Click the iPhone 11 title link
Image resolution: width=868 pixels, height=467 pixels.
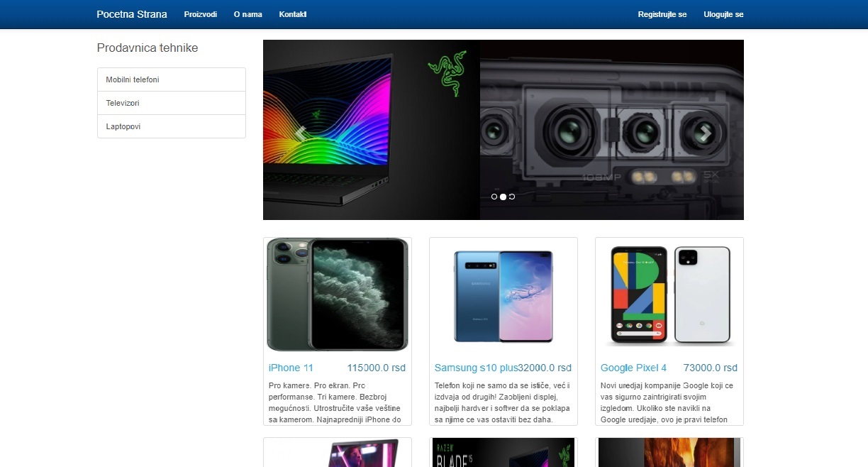(x=291, y=368)
